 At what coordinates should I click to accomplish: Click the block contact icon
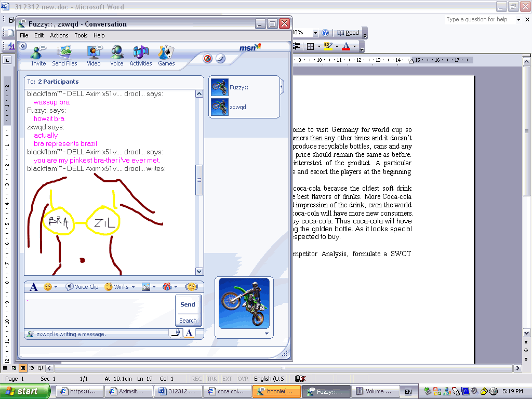tap(207, 59)
